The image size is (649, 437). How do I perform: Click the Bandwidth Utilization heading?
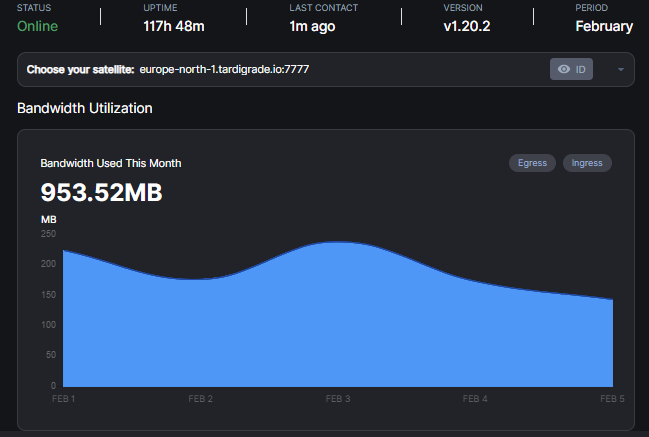[x=85, y=108]
